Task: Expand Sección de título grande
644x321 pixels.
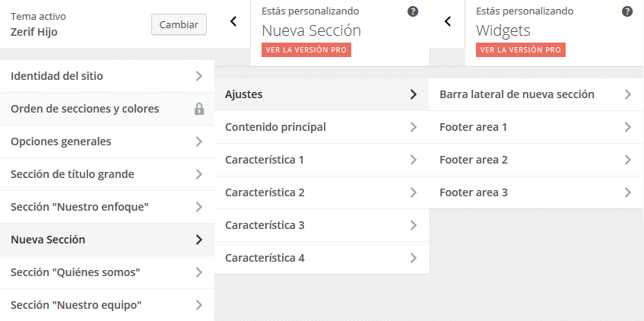Action: [x=106, y=174]
